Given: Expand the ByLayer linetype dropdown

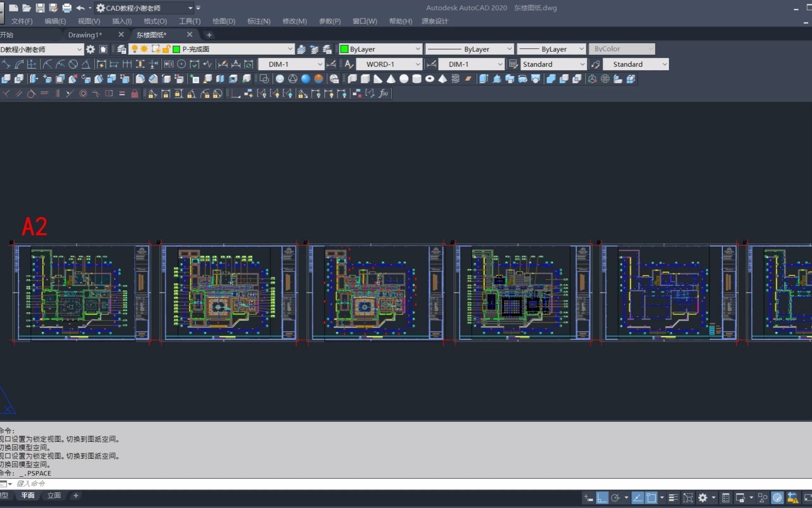Looking at the screenshot, I should [509, 49].
